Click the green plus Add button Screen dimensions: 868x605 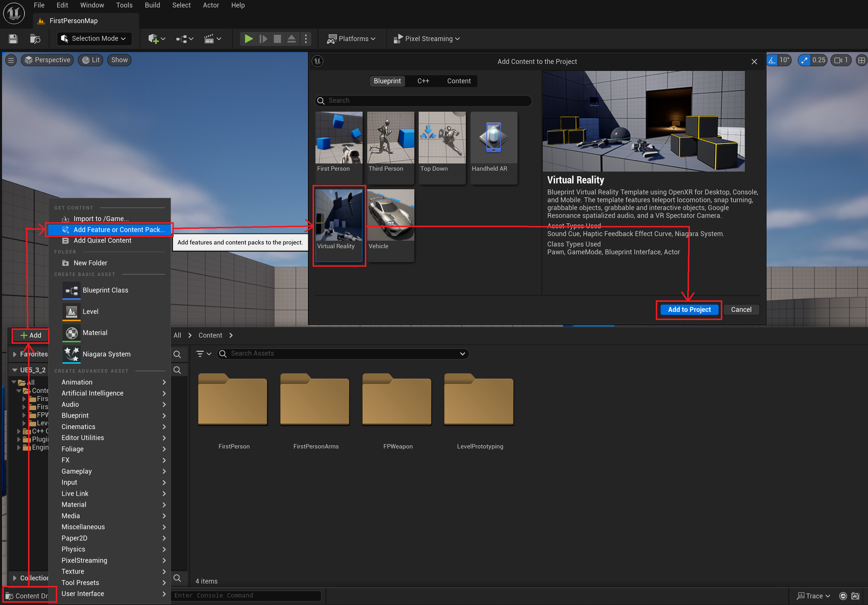(31, 335)
